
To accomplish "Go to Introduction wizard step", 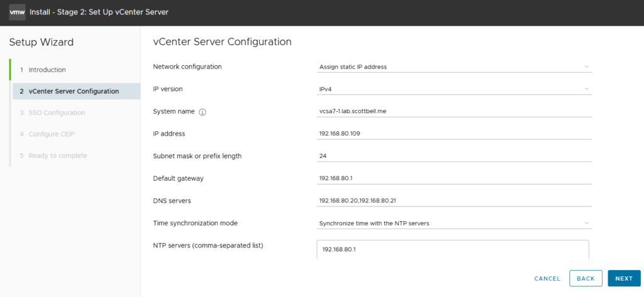I will [x=47, y=70].
